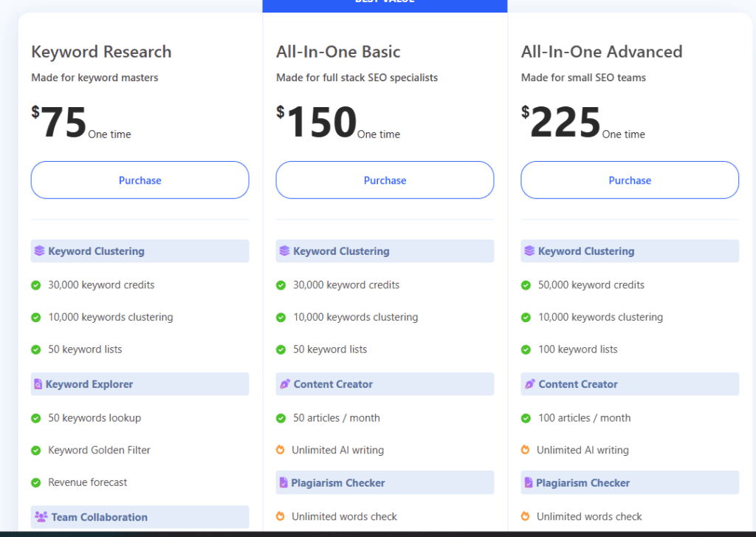The width and height of the screenshot is (756, 537).
Task: Click Plagiarism Checker icon in All-In-One Basic
Action: (x=283, y=483)
